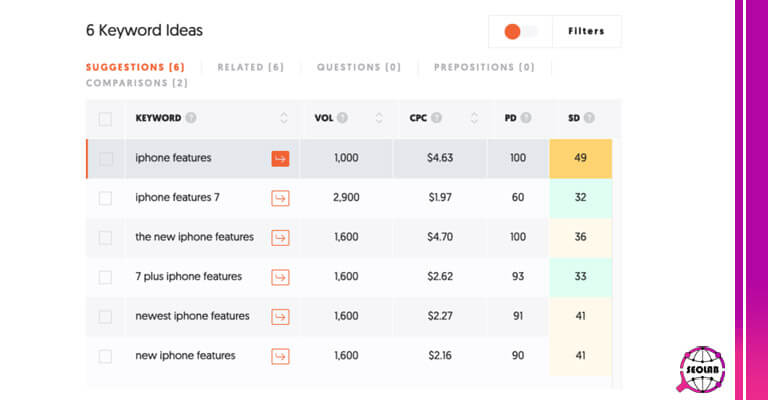Click CPC value $4.63
This screenshot has width=768, height=400.
point(440,158)
